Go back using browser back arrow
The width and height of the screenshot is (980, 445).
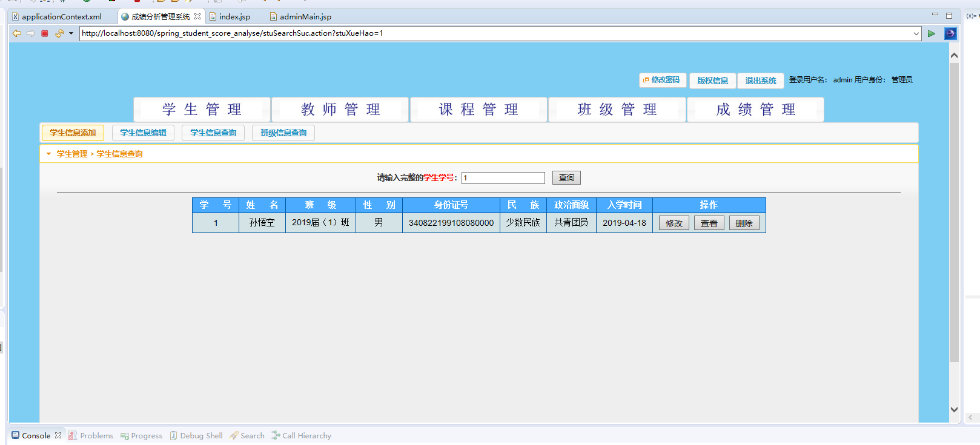tap(17, 33)
